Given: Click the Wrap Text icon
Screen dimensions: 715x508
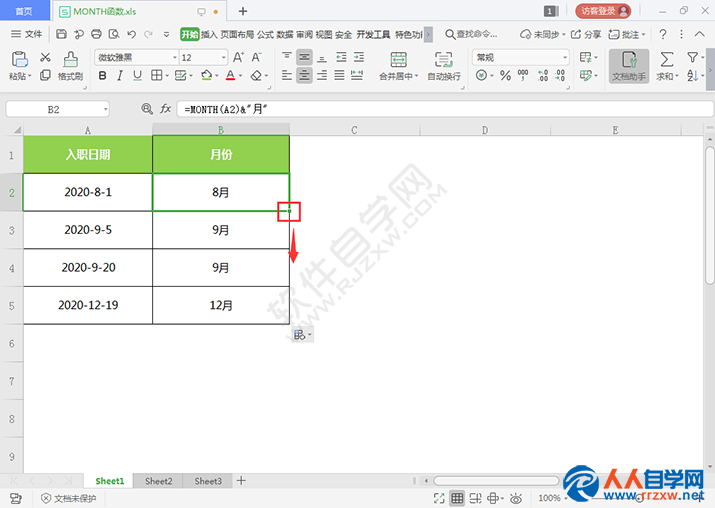Looking at the screenshot, I should pyautogui.click(x=444, y=59).
